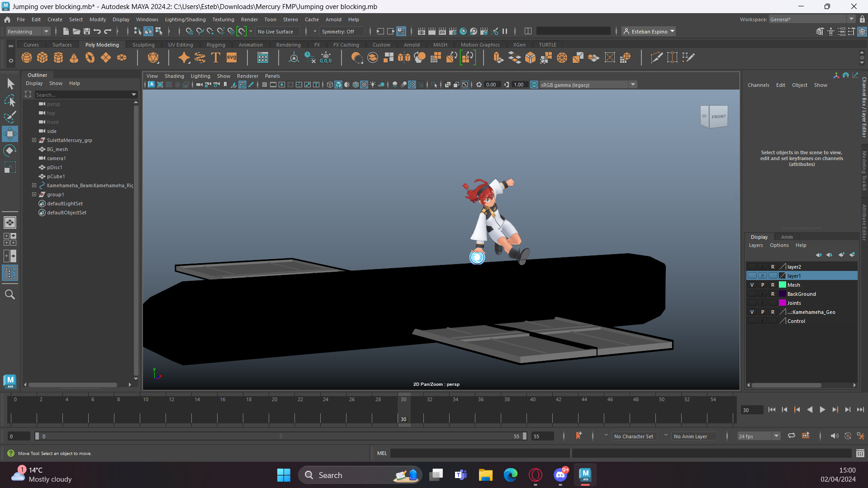Activate the Scale tool in toolbox
This screenshot has width=868, height=488.
pos(10,167)
